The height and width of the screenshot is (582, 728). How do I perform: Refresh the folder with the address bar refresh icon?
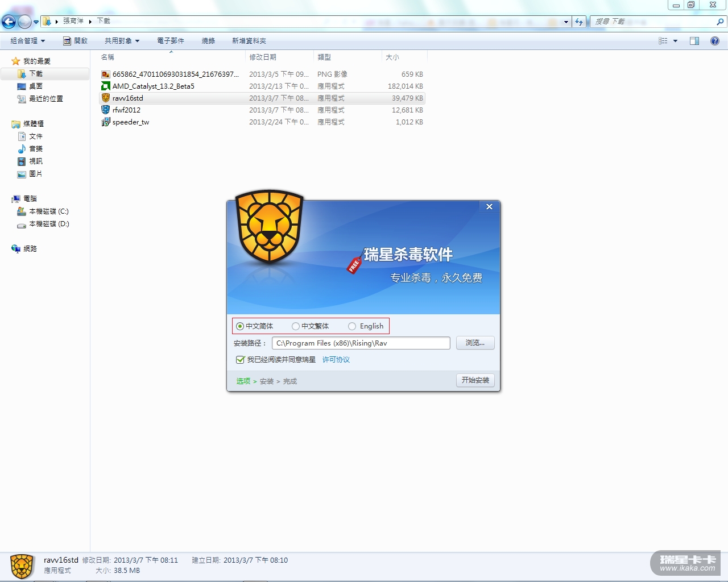pos(579,22)
